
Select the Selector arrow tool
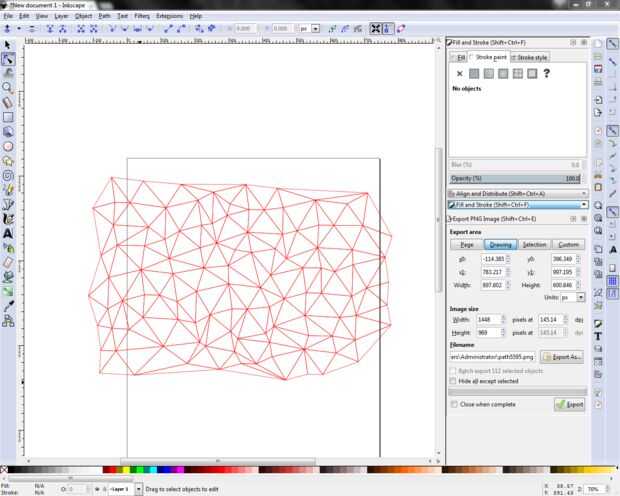pyautogui.click(x=8, y=45)
